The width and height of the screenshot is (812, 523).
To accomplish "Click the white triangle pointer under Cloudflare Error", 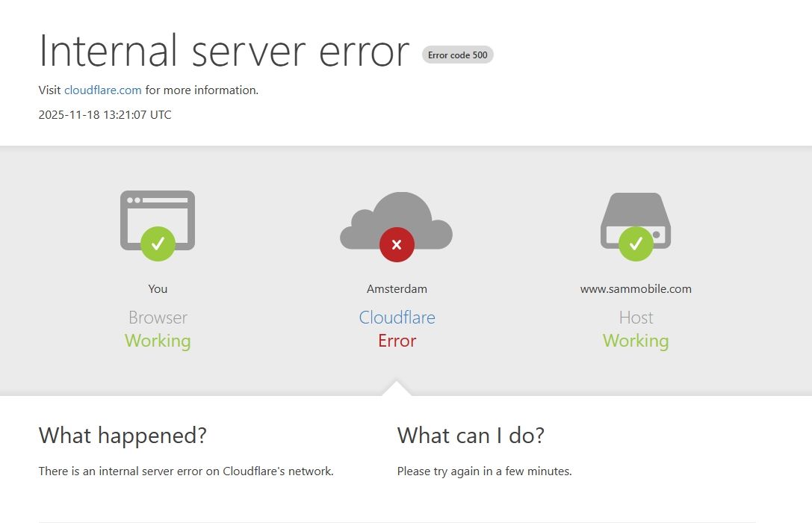I will click(x=397, y=389).
